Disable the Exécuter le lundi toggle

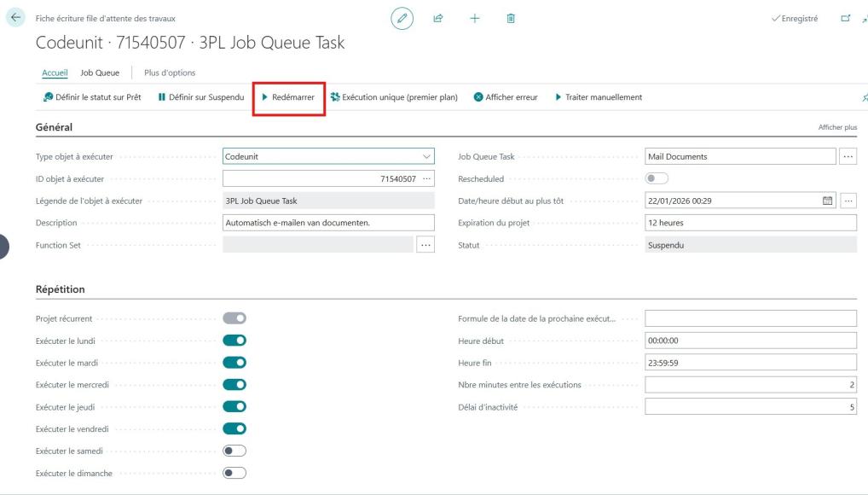(234, 340)
